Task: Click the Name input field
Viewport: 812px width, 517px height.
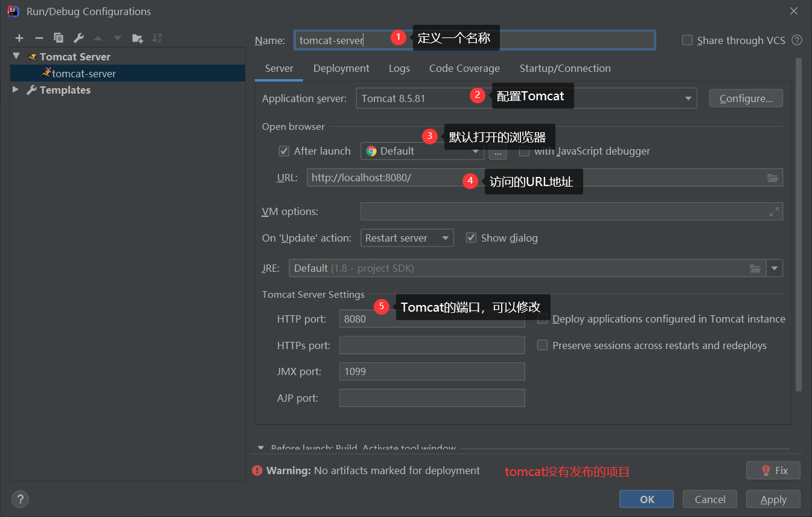Action: coord(475,40)
